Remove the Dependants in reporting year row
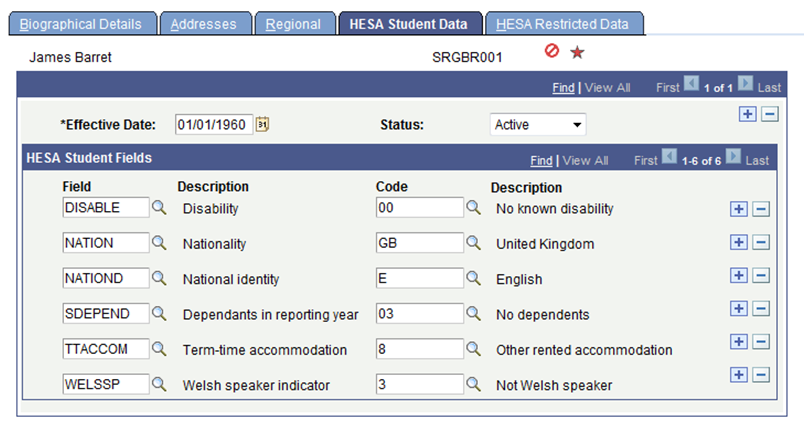The width and height of the screenshot is (804, 431). pos(760,313)
